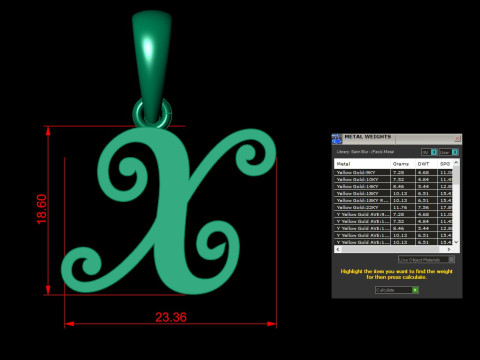Viewport: 480px width, 360px height.
Task: Toggle the User button
Action: pyautogui.click(x=449, y=152)
